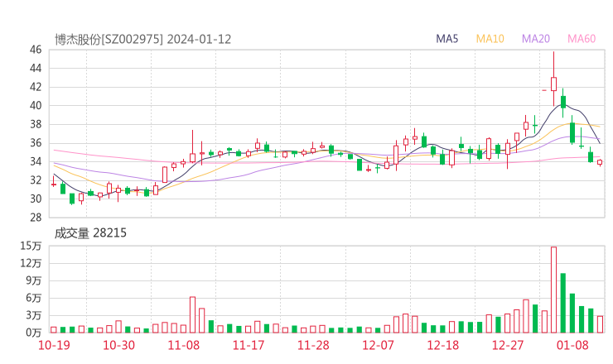Viewport: 613px width, 364px height.
Task: Click the 10-19 date axis label
Action: (x=54, y=345)
